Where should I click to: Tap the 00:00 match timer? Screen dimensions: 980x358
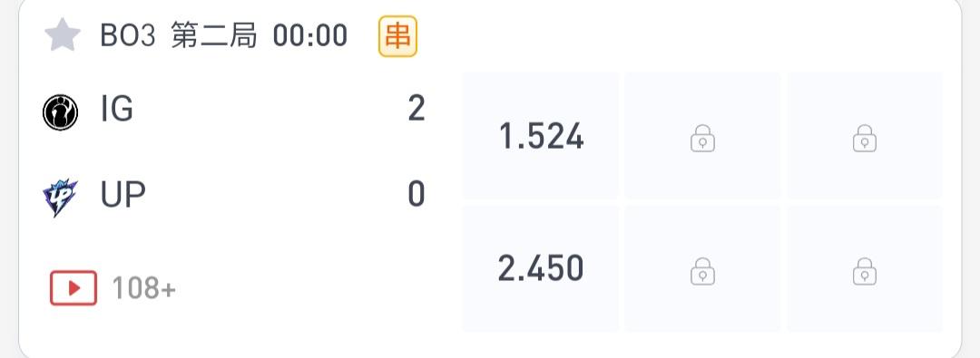pos(310,36)
